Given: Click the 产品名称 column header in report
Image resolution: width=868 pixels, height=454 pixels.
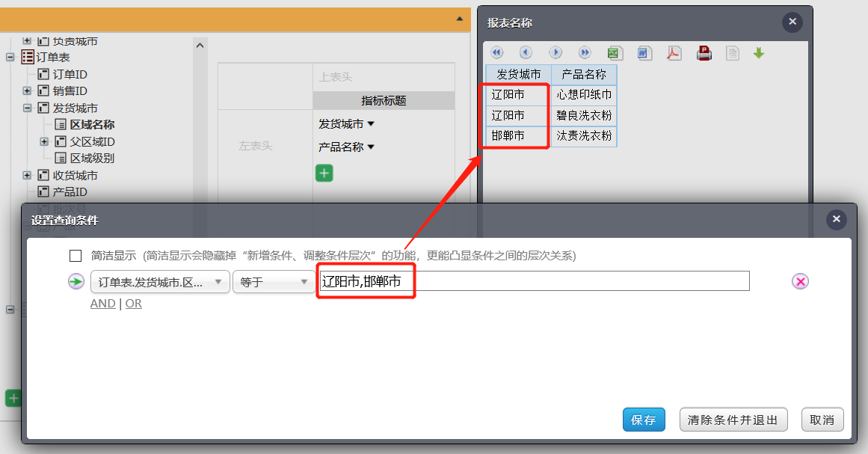Looking at the screenshot, I should (x=584, y=74).
